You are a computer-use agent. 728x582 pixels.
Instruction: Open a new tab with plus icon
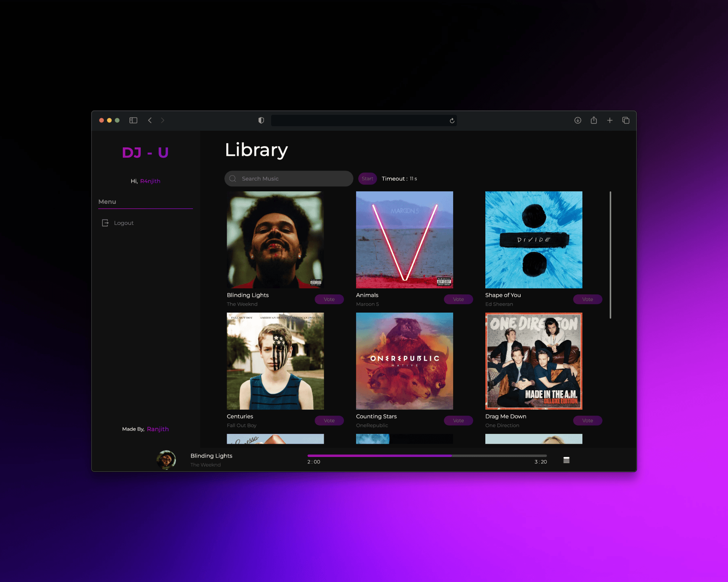click(x=610, y=120)
